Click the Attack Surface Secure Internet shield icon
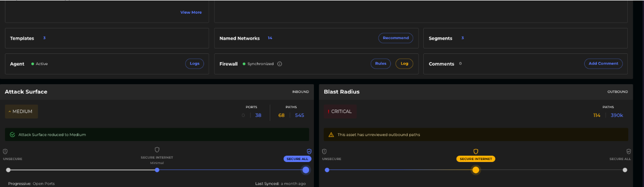The height and width of the screenshot is (187, 644). 157,150
